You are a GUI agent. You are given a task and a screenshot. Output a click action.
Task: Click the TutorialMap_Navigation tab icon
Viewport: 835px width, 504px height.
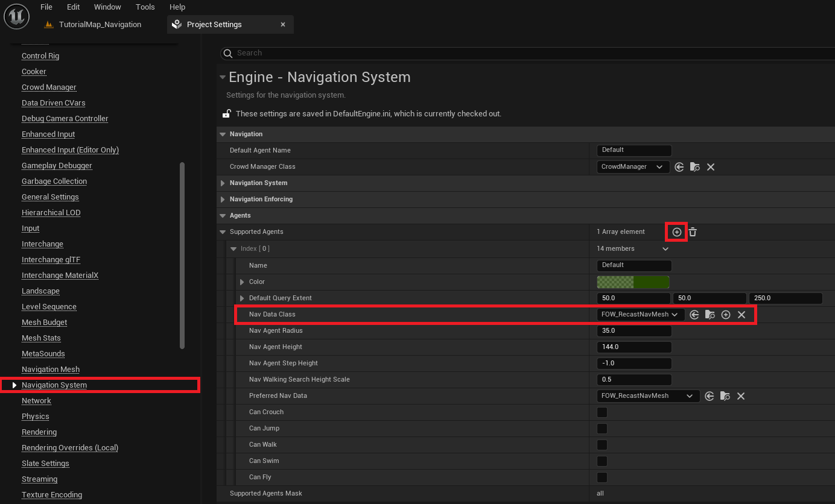49,25
